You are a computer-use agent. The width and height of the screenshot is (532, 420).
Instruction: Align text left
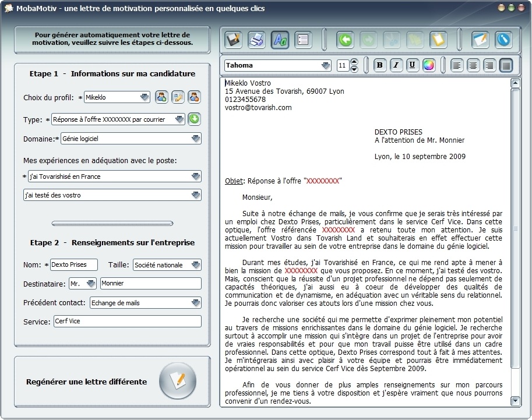tap(457, 65)
